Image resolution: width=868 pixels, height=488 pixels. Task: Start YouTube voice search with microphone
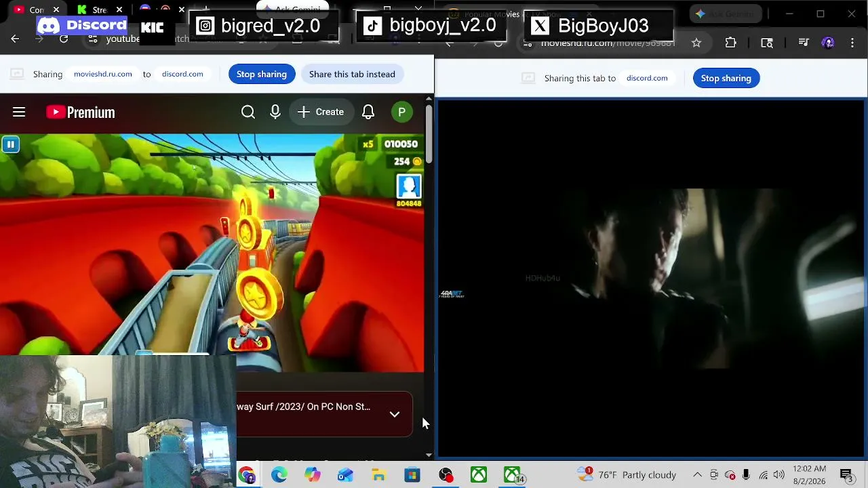point(275,112)
